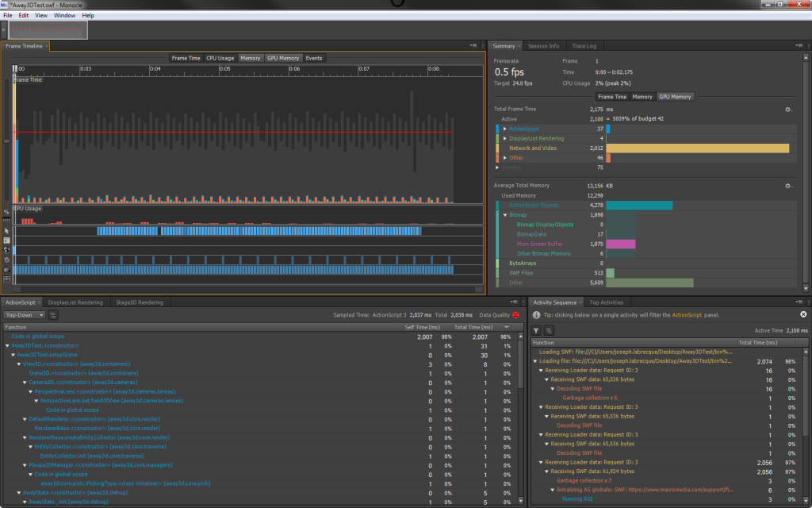Open the Edit menu

(x=24, y=16)
